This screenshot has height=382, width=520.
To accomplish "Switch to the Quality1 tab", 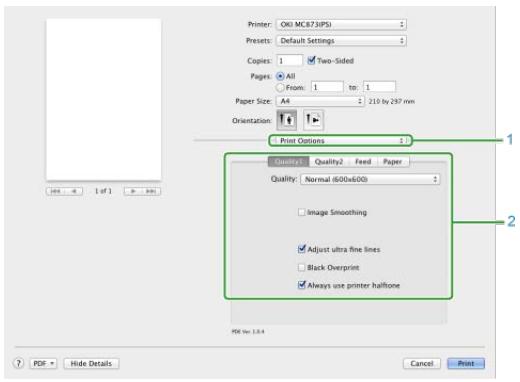I will (289, 162).
